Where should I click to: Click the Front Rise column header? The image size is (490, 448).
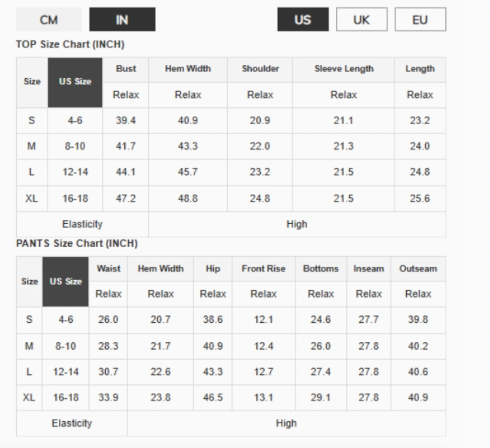263,269
